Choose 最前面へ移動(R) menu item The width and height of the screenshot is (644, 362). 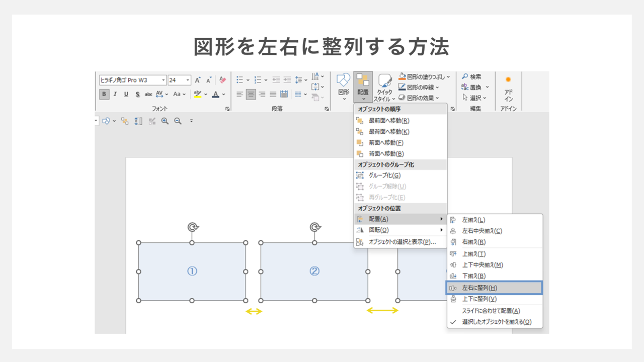pyautogui.click(x=400, y=121)
